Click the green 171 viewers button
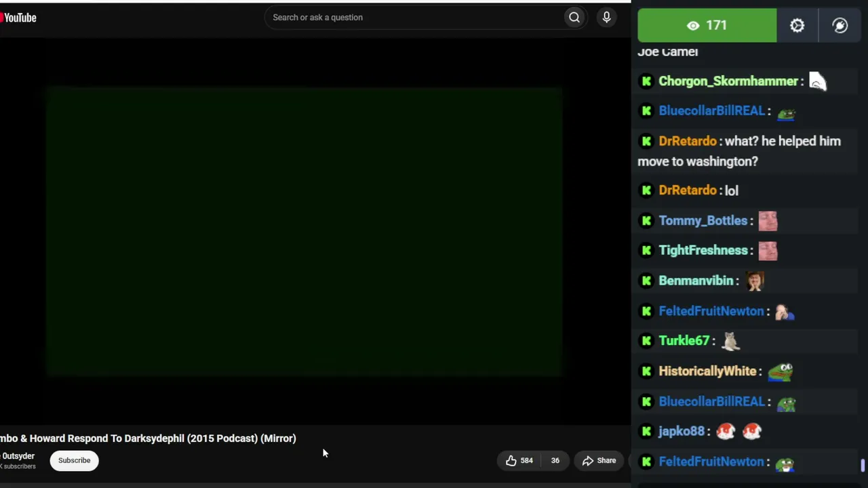Viewport: 868px width, 488px height. tap(707, 25)
